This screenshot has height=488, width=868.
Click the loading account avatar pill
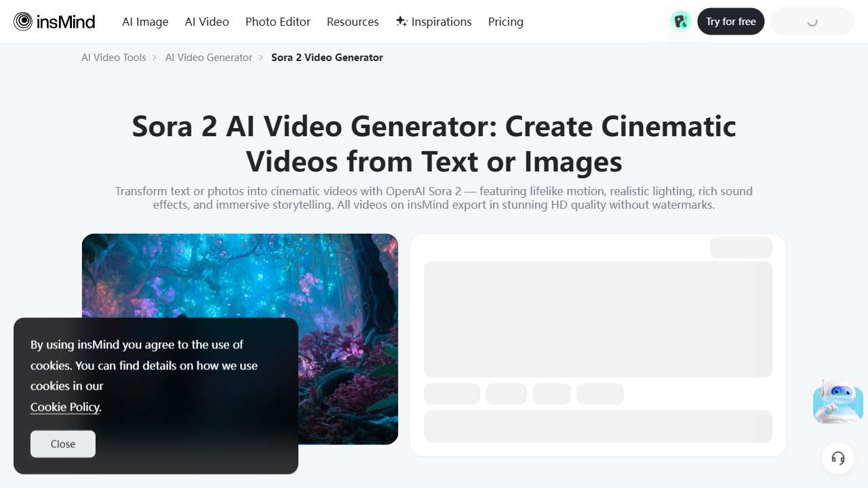[812, 21]
